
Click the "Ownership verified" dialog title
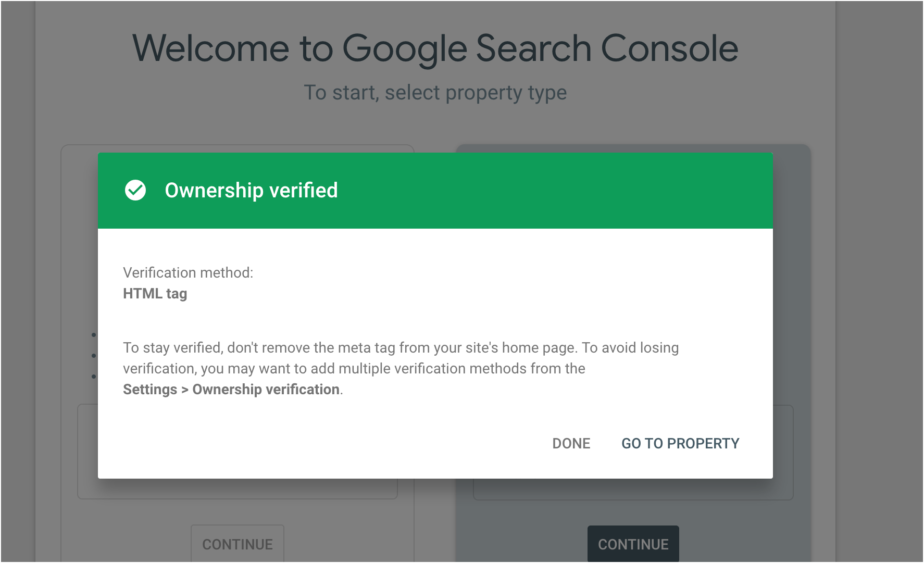point(251,191)
